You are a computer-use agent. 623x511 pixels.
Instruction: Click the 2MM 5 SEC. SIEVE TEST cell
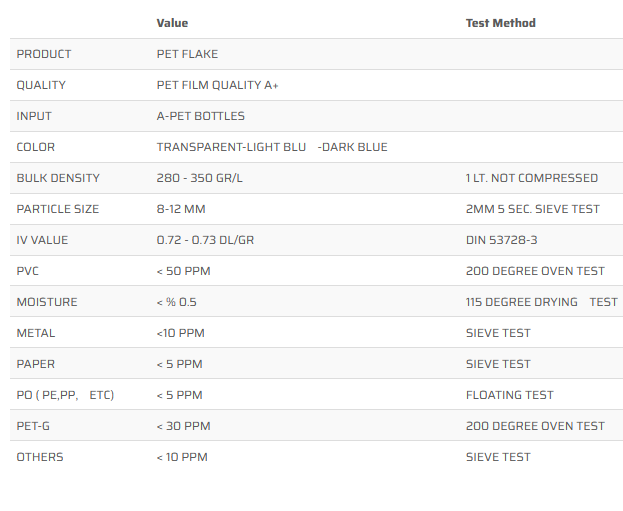(x=532, y=209)
